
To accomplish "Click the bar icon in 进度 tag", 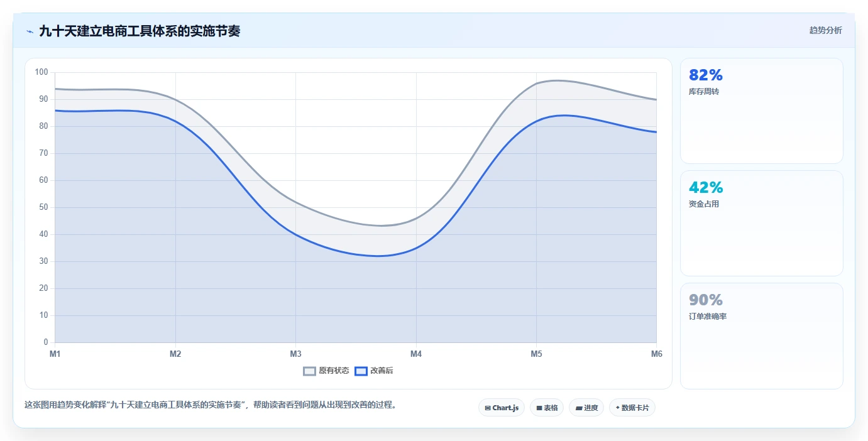I will [x=579, y=408].
